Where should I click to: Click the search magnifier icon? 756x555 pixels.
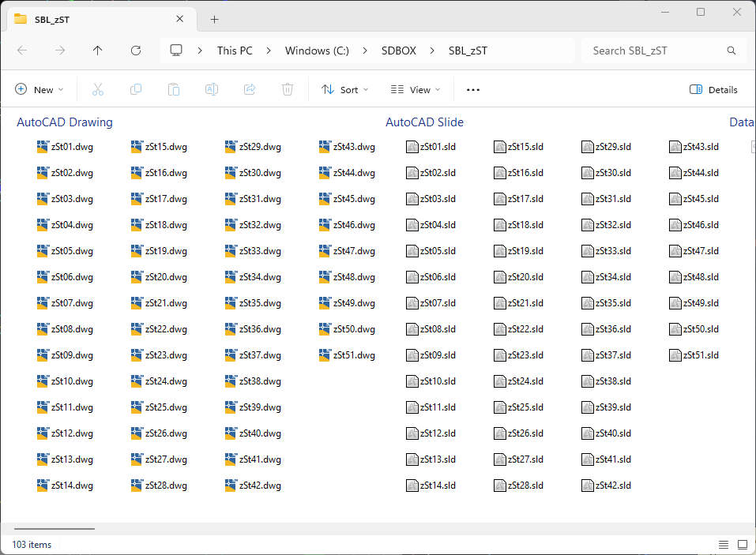[x=732, y=51]
